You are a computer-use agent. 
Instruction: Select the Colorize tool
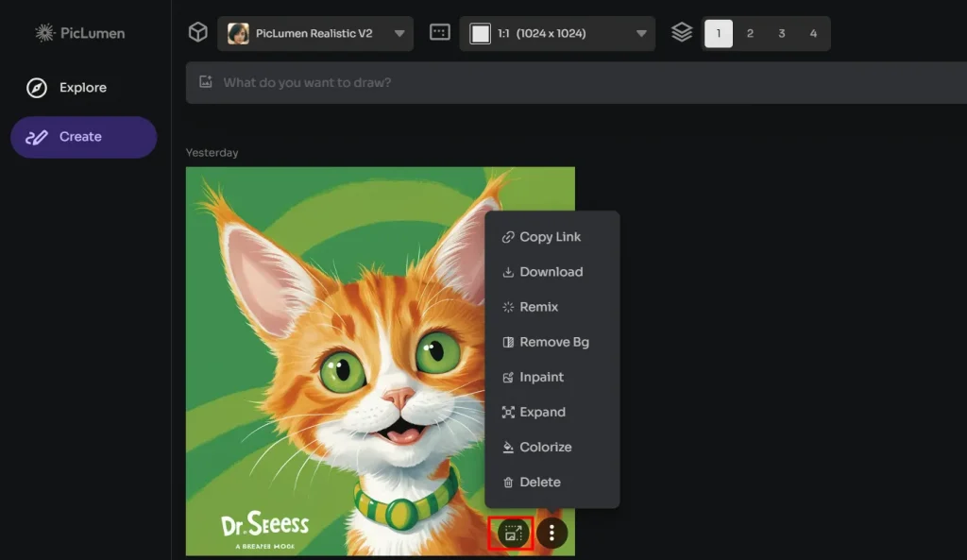click(x=546, y=447)
